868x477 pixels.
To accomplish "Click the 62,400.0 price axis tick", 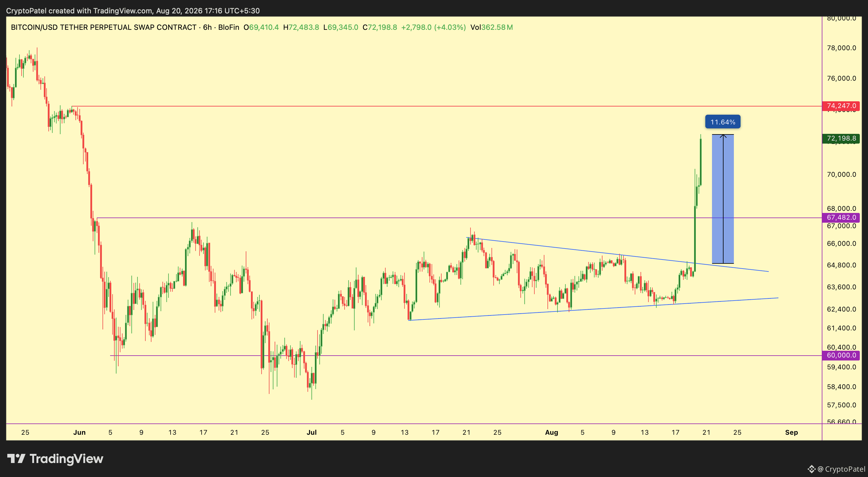I will pyautogui.click(x=841, y=309).
